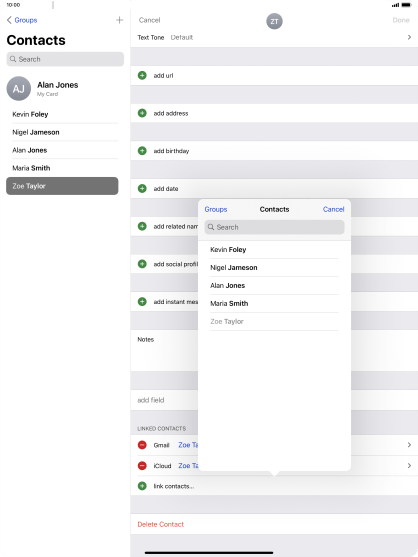
Task: Click the popover Search field
Action: click(x=274, y=227)
